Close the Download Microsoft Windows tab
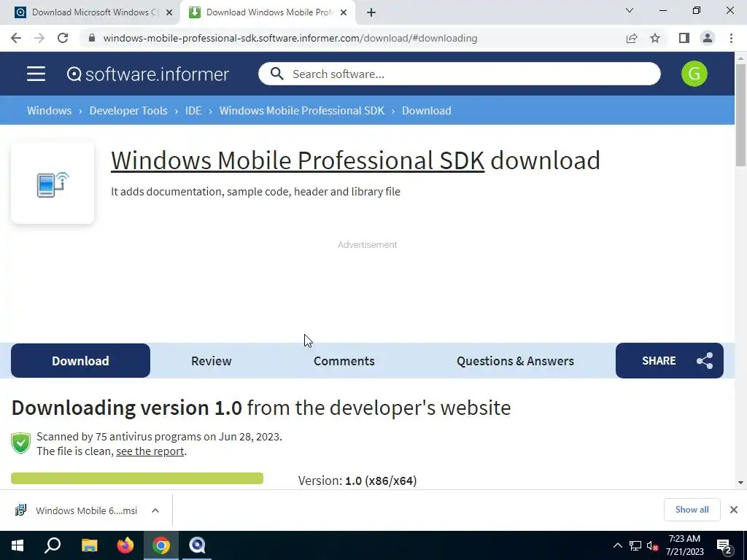The image size is (747, 560). pos(169,12)
